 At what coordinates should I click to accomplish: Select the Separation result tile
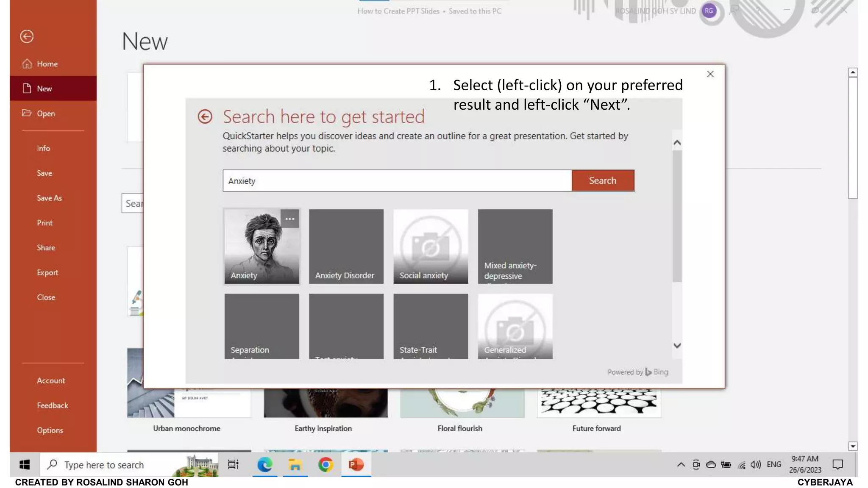(x=262, y=326)
